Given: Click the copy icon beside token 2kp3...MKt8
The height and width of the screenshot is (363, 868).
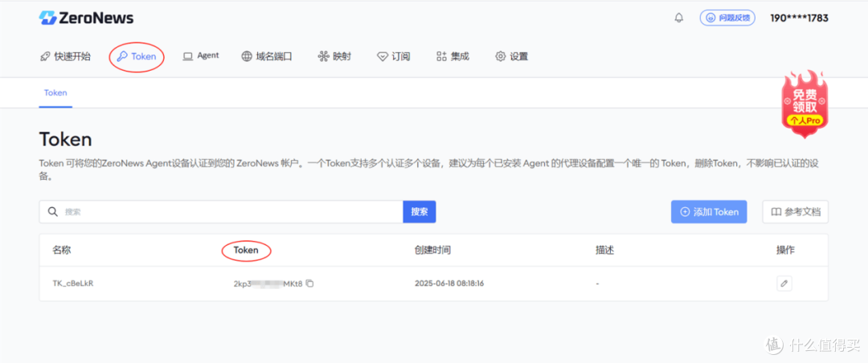Looking at the screenshot, I should [310, 283].
